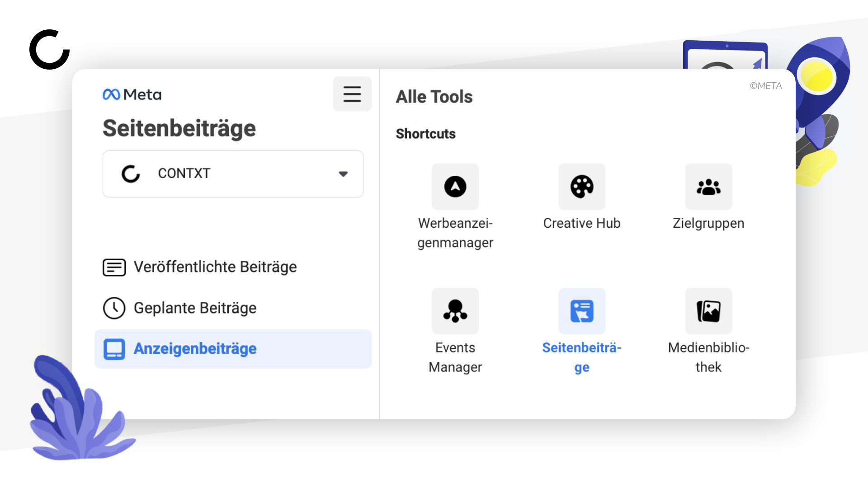Click the Seitenbeiträge shortcut label
868x488 pixels.
tap(582, 357)
